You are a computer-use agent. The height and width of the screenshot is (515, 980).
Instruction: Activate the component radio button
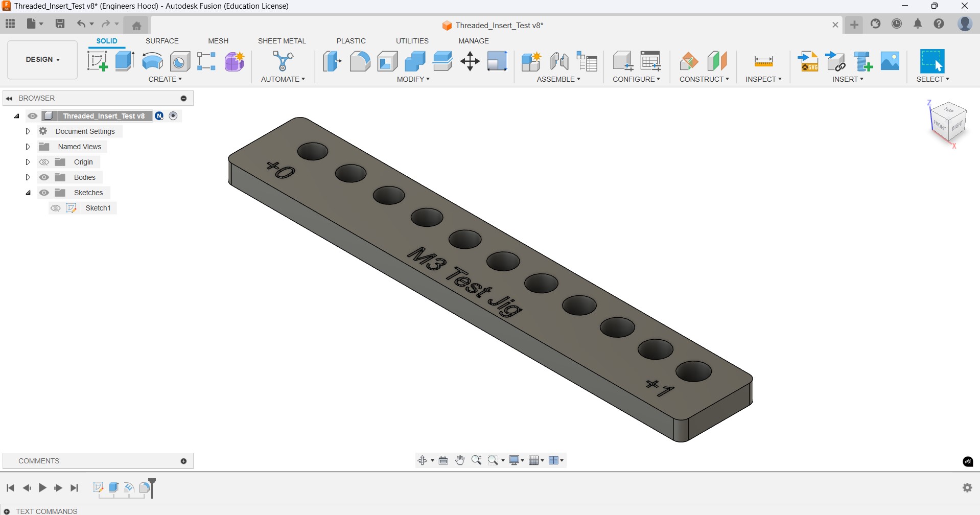173,116
